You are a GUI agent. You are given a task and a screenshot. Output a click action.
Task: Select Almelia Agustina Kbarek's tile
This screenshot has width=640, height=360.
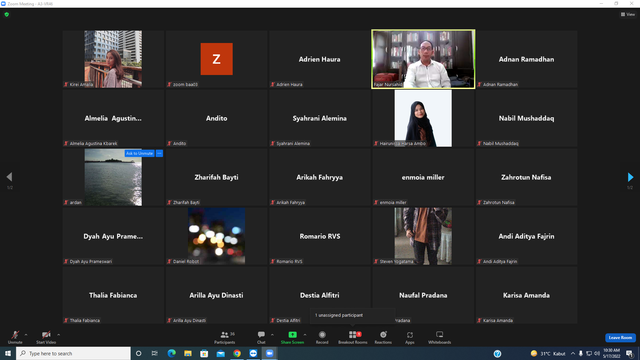click(x=113, y=118)
